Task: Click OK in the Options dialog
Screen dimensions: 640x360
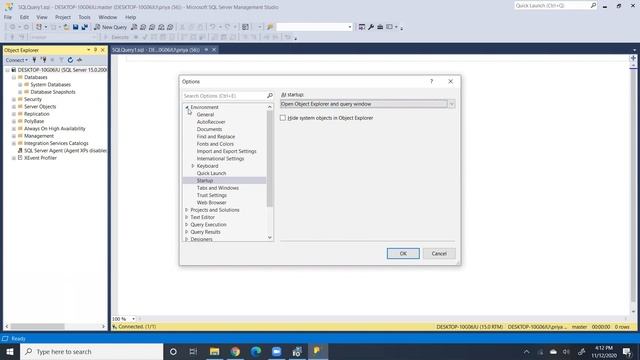Action: pos(403,253)
